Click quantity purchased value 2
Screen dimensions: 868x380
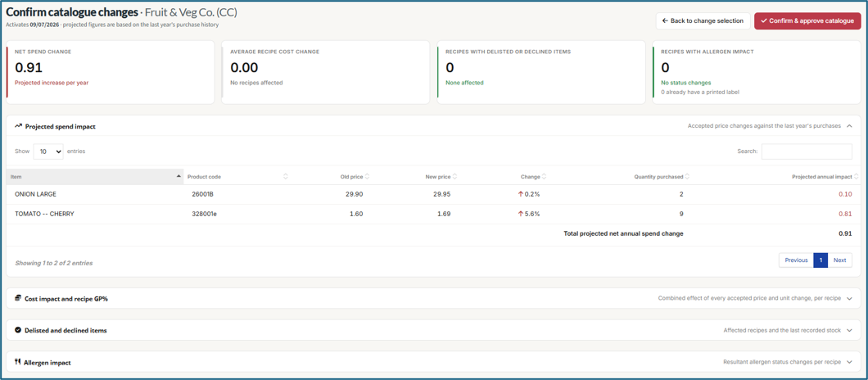tap(681, 194)
